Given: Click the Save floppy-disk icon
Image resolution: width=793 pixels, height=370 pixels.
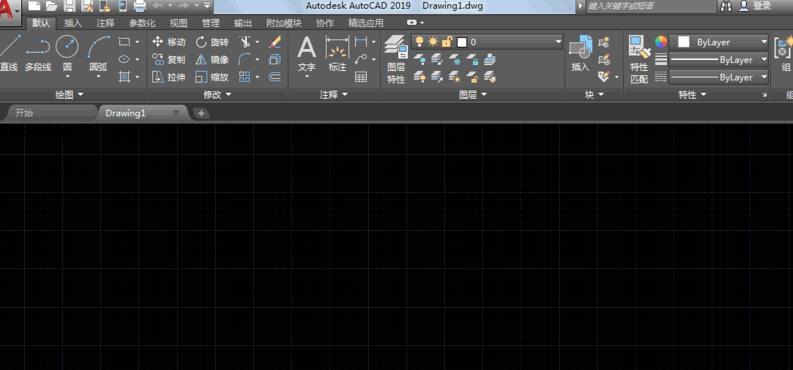Looking at the screenshot, I should 69,6.
